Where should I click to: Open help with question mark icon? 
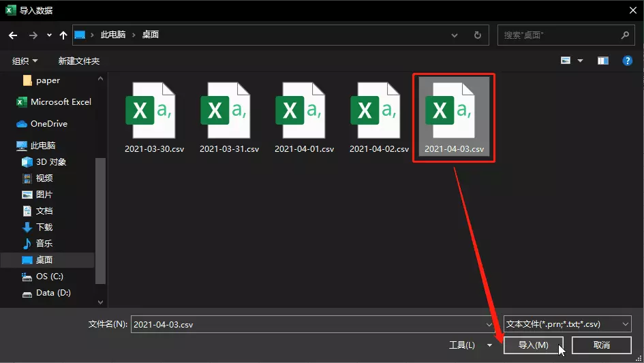[x=628, y=61]
